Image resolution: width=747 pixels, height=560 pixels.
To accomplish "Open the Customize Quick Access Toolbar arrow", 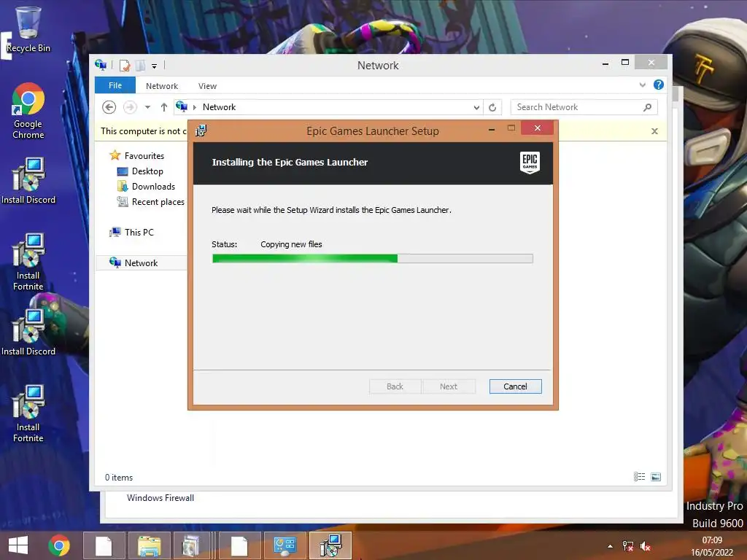I will click(x=155, y=66).
